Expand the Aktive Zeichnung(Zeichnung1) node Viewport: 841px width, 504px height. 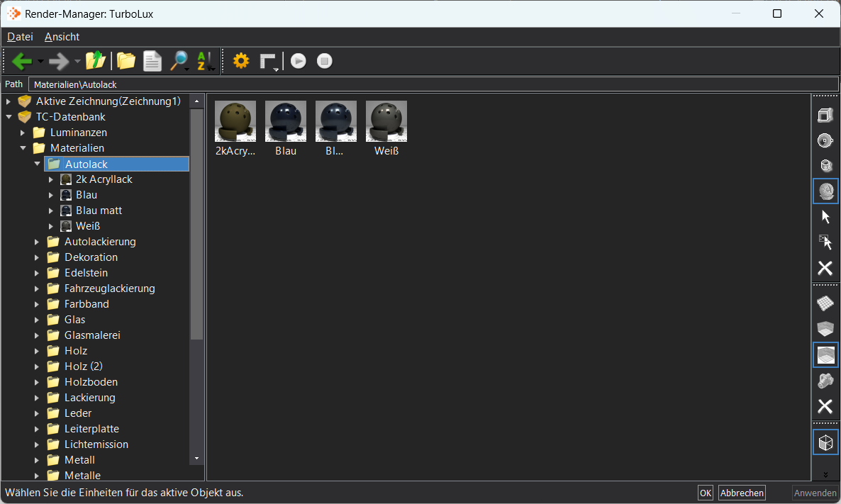pos(9,101)
